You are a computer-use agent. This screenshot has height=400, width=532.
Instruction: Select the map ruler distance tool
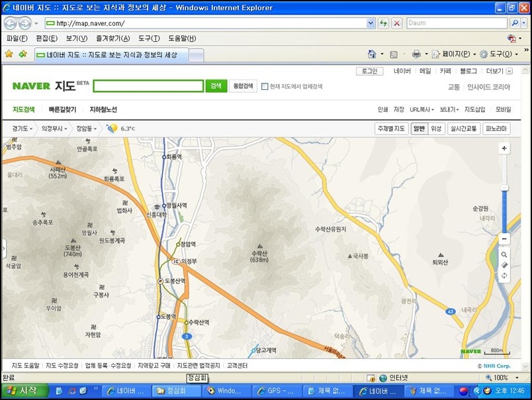click(x=504, y=265)
